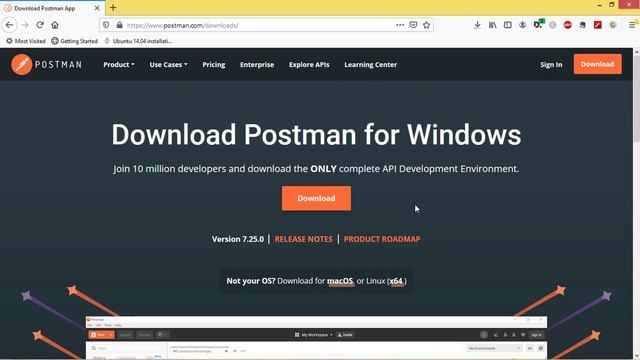The height and width of the screenshot is (360, 640).
Task: Click Sign In in the header
Action: [551, 64]
